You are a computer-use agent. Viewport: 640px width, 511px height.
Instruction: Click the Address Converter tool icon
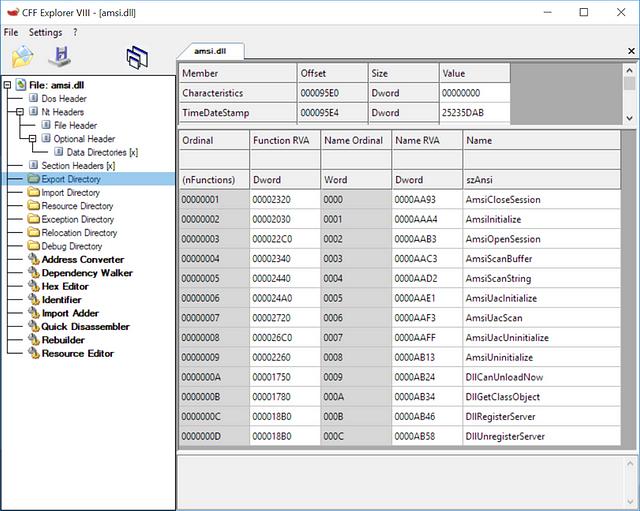tap(33, 259)
